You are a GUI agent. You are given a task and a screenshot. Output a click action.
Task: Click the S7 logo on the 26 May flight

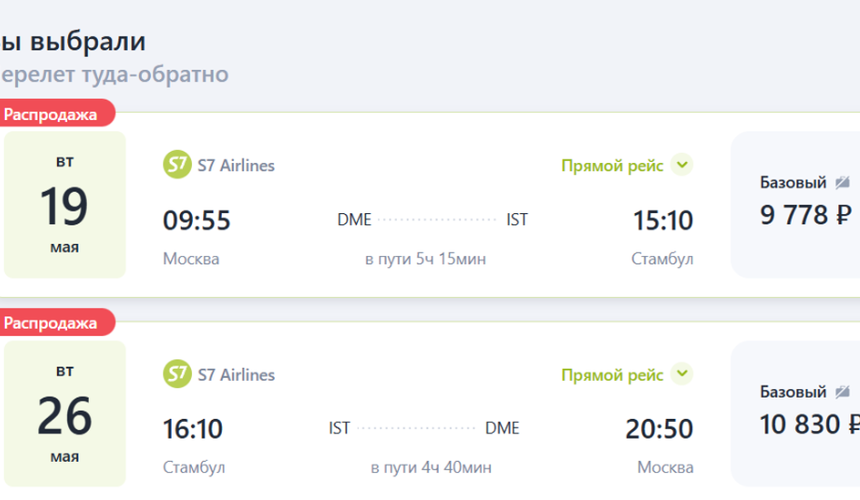177,375
